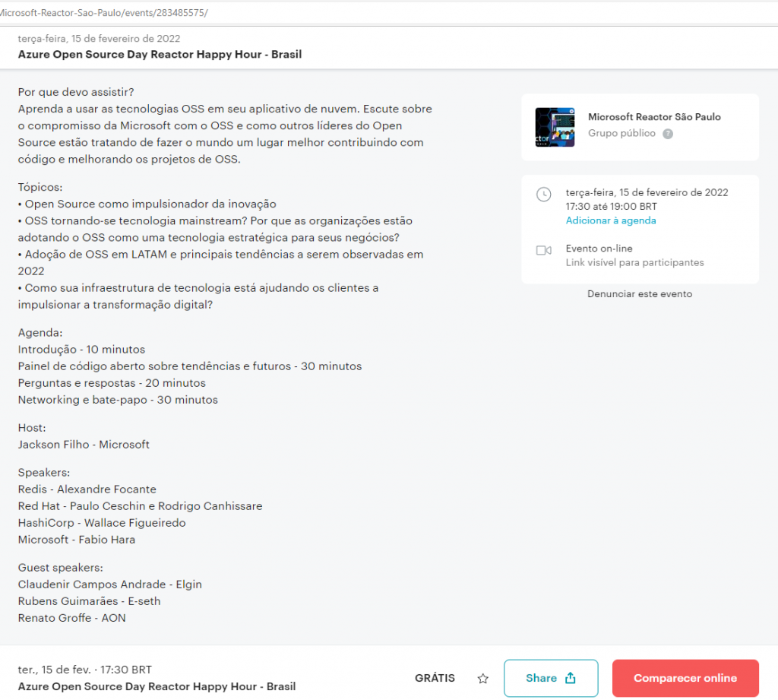
Task: Click the Grupo público help question icon
Action: (668, 134)
